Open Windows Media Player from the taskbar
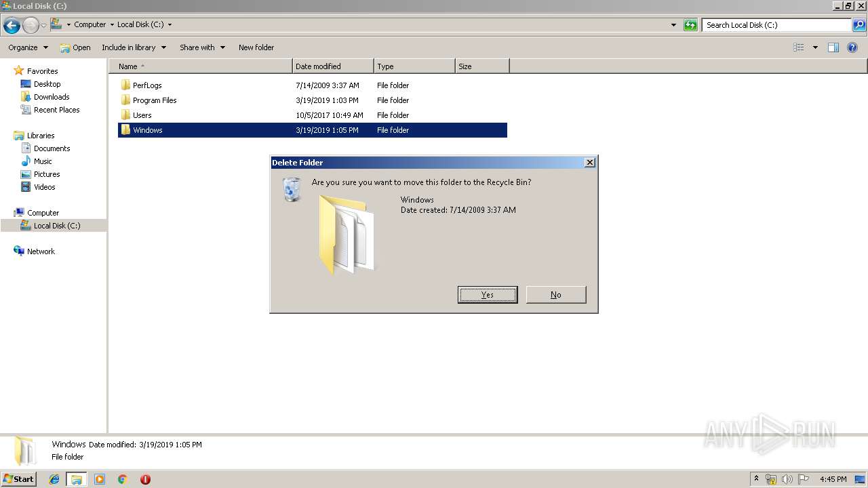 tap(100, 479)
